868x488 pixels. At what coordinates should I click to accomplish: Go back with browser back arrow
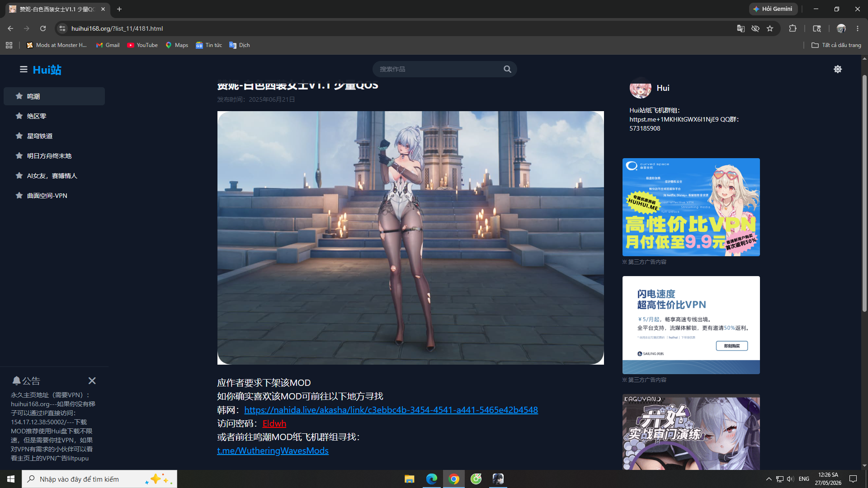pyautogui.click(x=10, y=28)
